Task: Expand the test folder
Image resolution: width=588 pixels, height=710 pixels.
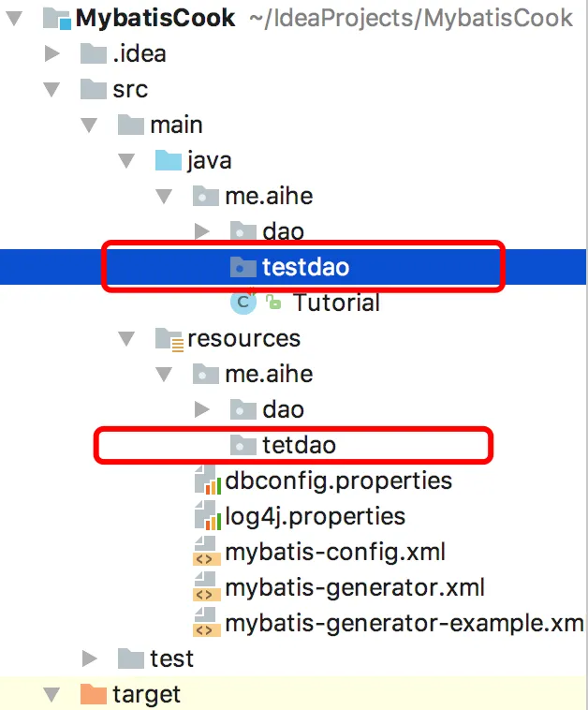Action: [x=89, y=658]
